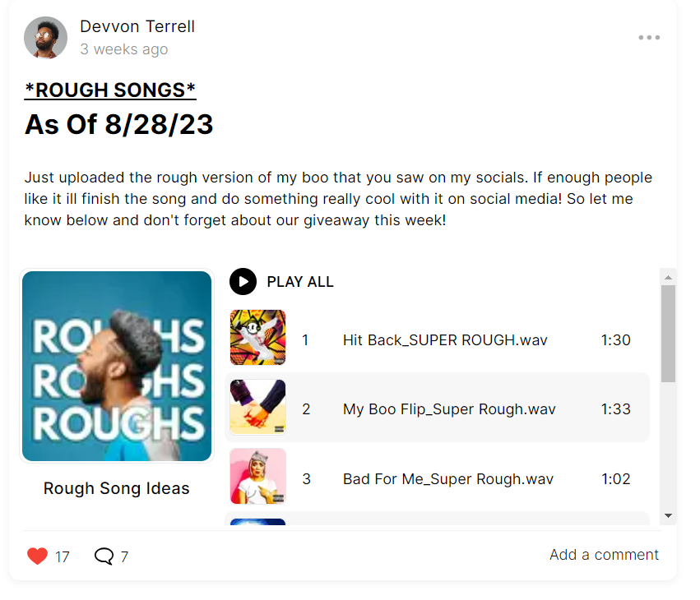
Task: Open the Rough Song Ideas playlist cover
Action: pos(117,367)
